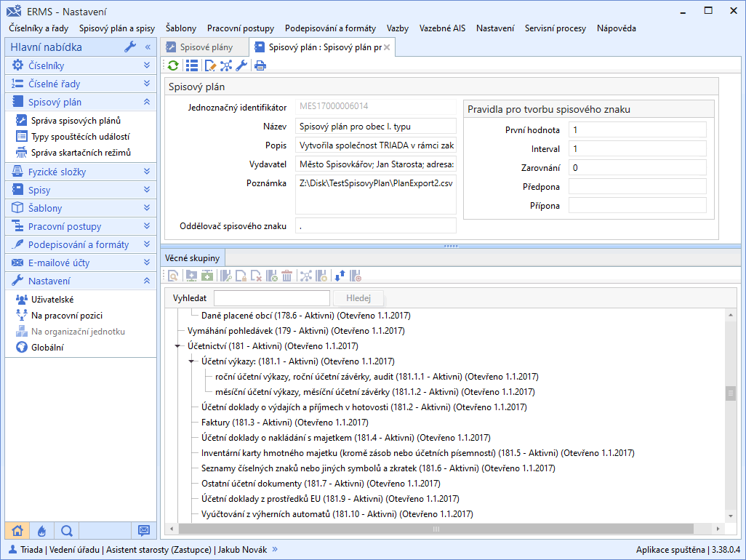Open the search magnifier panel at sidebar bottom
Screen dimensions: 746x560
coord(66,530)
